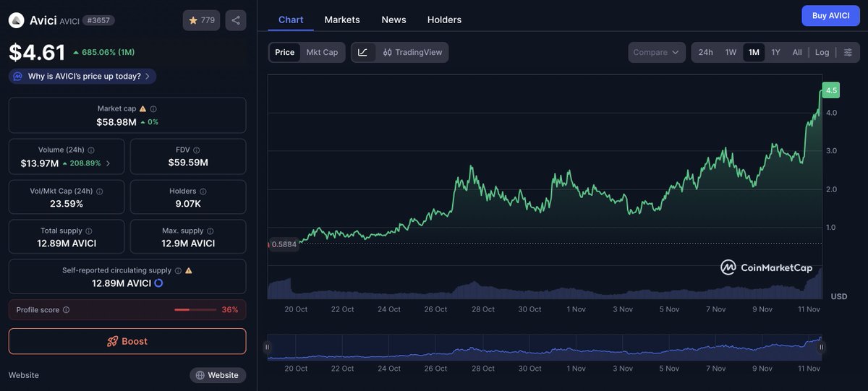
Task: Click the circulating supply warning triangle
Action: (x=189, y=270)
